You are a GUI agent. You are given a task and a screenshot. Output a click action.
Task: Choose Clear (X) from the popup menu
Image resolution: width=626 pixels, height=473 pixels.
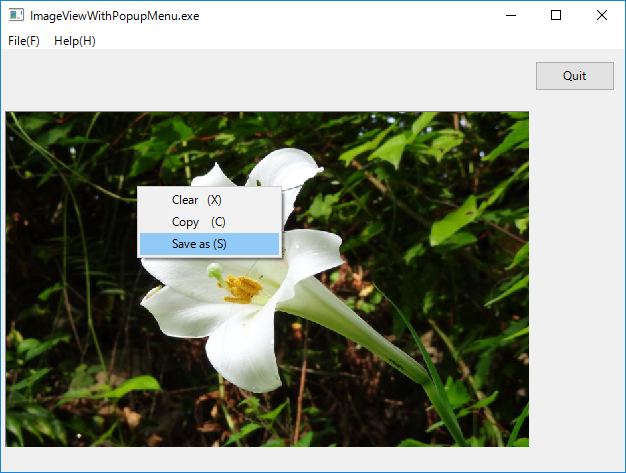point(209,200)
